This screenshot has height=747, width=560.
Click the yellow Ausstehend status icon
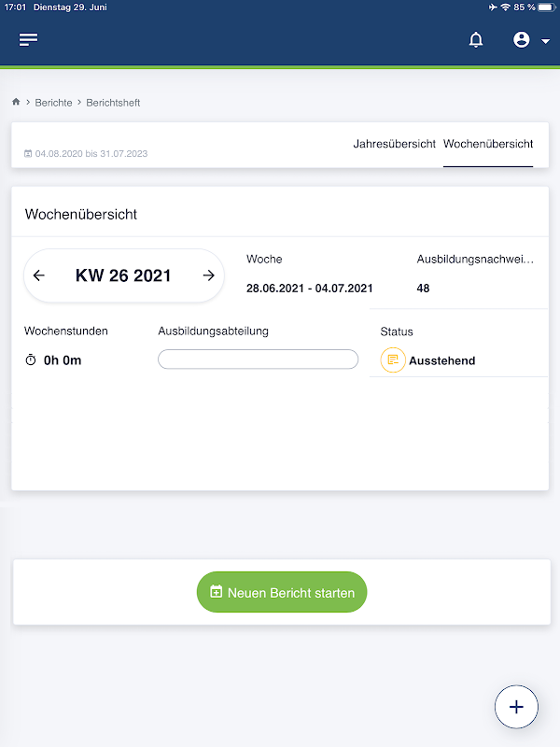[393, 359]
